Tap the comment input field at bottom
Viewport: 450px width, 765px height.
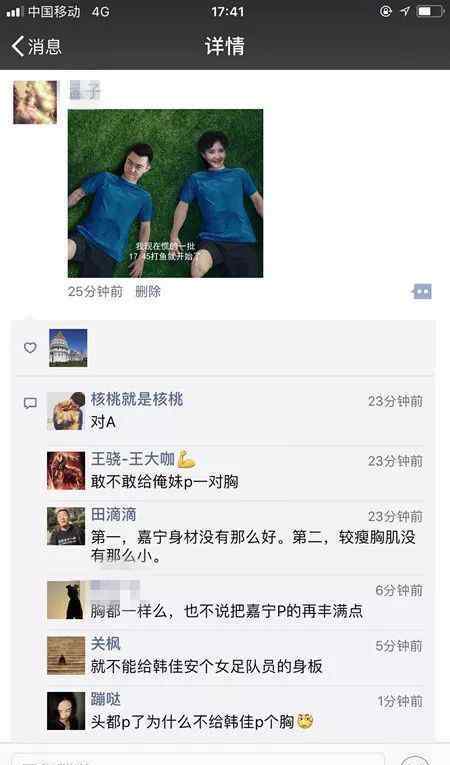198,759
